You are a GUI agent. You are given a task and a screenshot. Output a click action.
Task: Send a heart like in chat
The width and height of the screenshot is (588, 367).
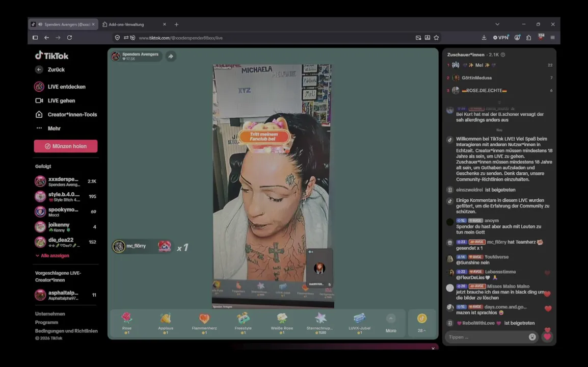547,336
